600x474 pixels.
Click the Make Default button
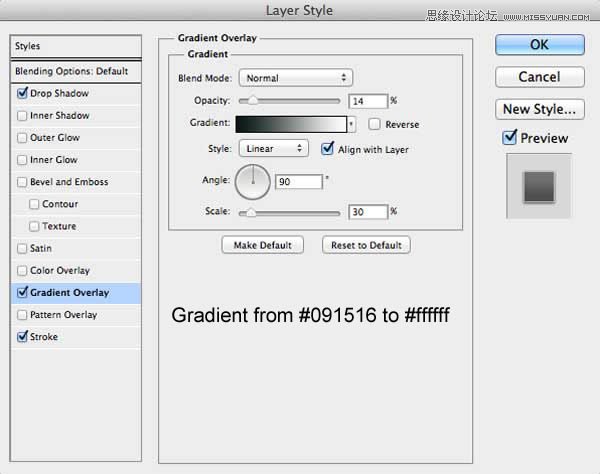(x=262, y=245)
